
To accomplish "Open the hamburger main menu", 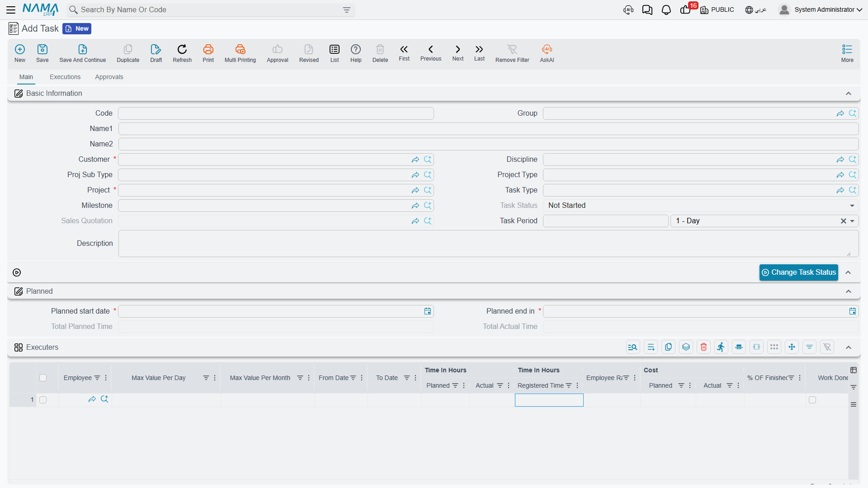I will [x=11, y=10].
